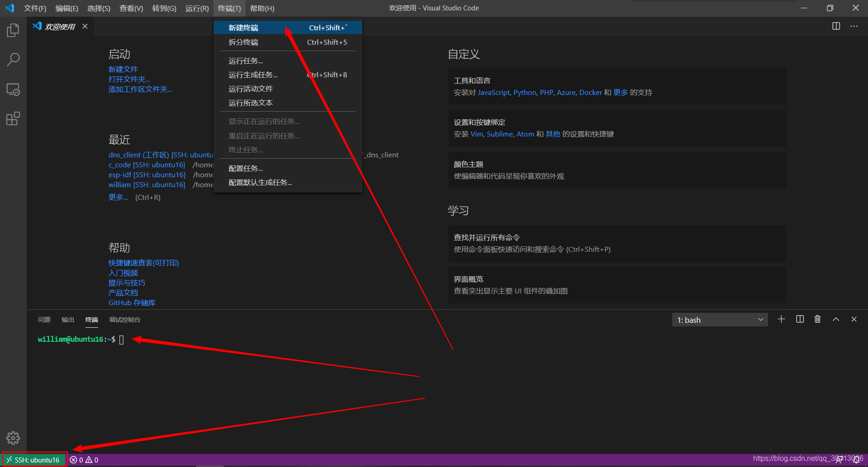The height and width of the screenshot is (467, 868).
Task: Choose 配置任务... menu entry
Action: coord(288,168)
